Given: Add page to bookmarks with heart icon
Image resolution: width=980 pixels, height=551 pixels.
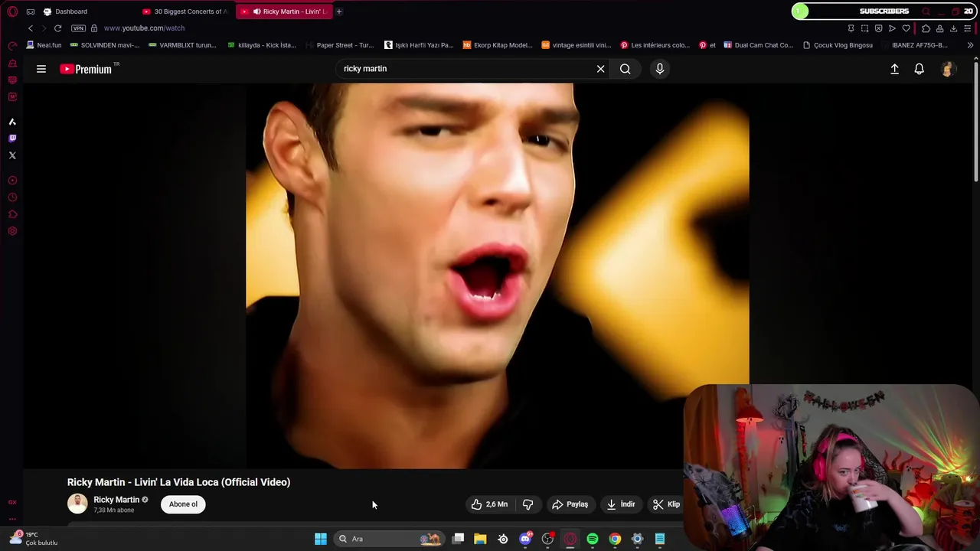Looking at the screenshot, I should click(x=906, y=28).
